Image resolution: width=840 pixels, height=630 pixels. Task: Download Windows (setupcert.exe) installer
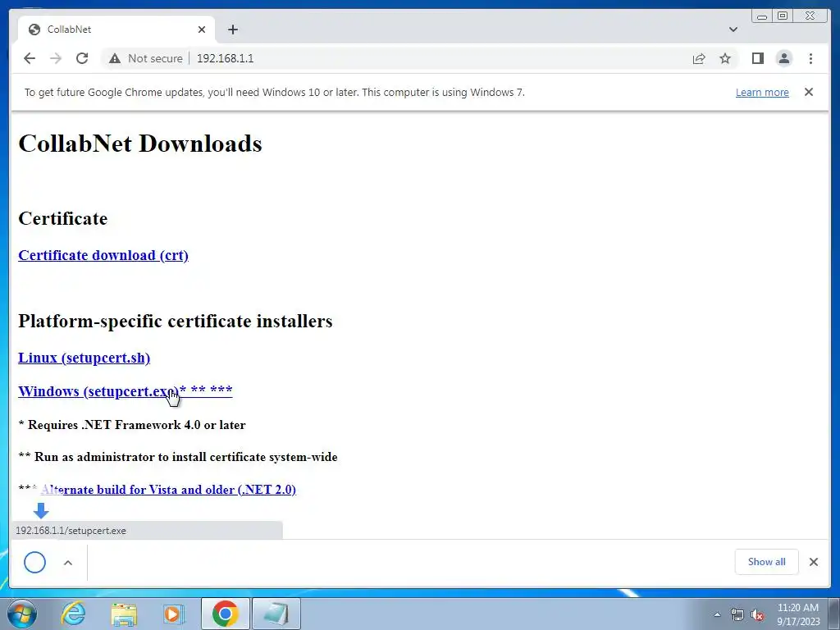[x=126, y=391]
